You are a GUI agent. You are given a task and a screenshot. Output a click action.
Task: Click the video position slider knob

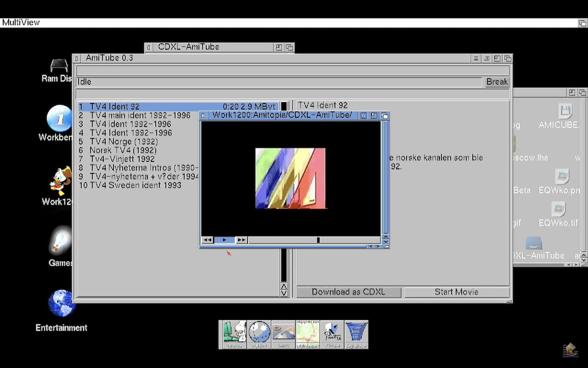pos(318,240)
